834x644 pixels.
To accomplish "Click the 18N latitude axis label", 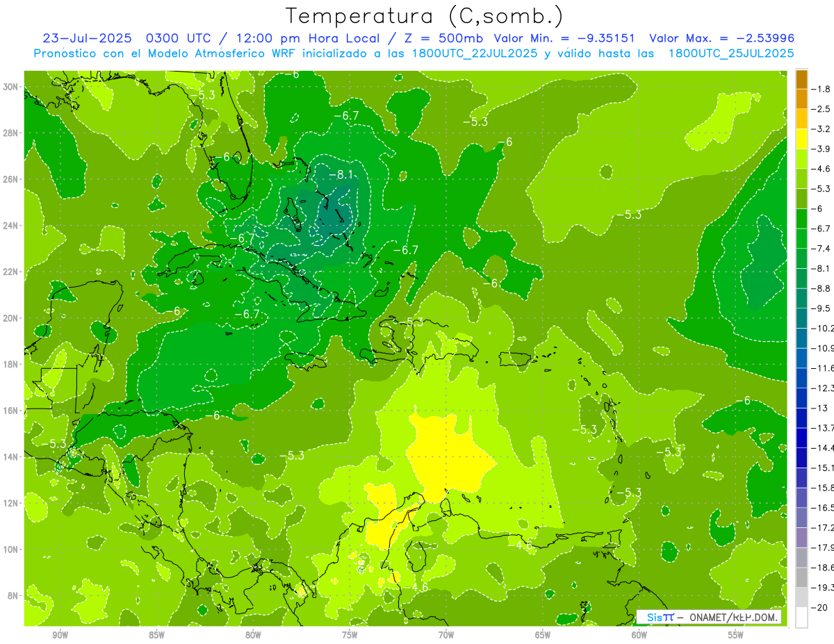I will click(x=11, y=364).
